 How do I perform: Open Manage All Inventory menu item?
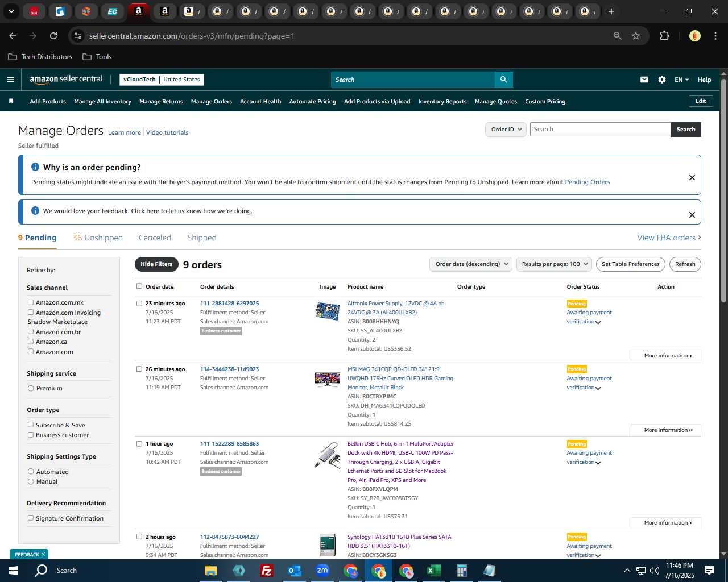[x=102, y=102]
